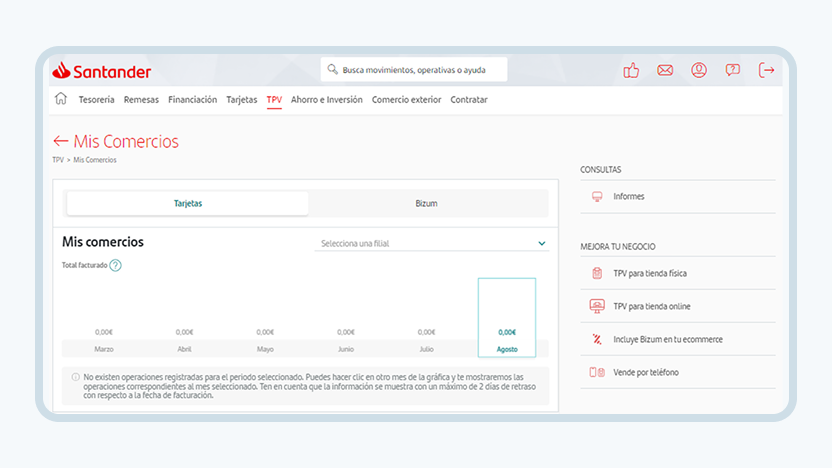Click the Vende por teléfono phone icon
The width and height of the screenshot is (832, 468).
tap(597, 372)
